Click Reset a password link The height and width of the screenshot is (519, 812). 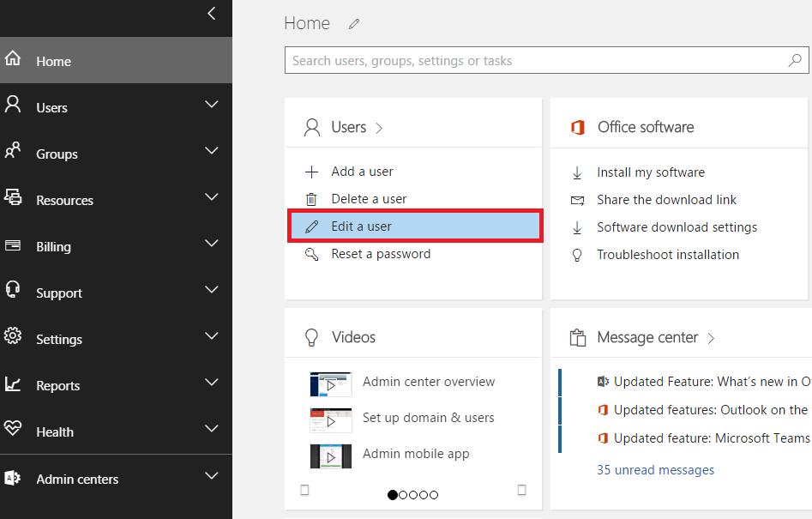click(x=381, y=254)
